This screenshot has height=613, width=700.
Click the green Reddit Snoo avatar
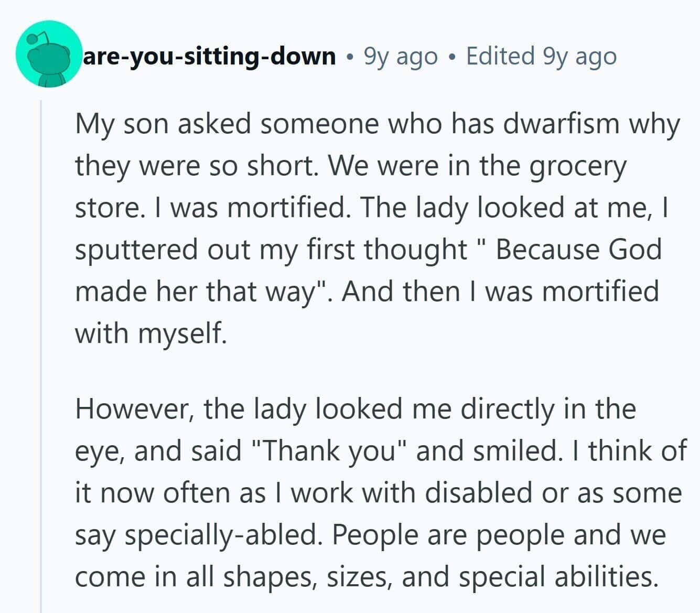pyautogui.click(x=49, y=54)
